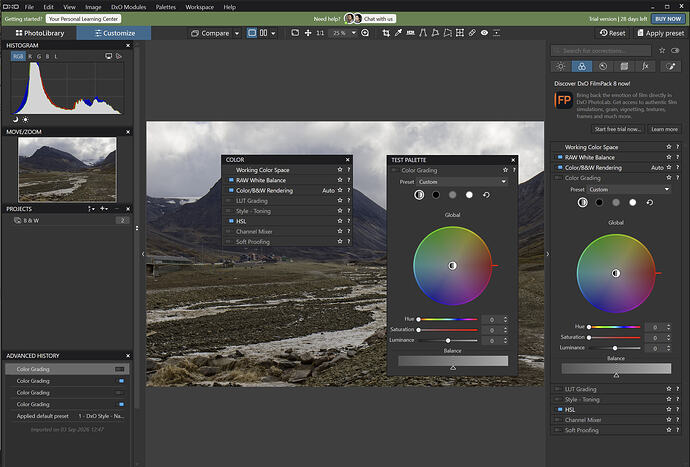The width and height of the screenshot is (690, 467).
Task: Open the Effects fx palette tab
Action: point(645,66)
